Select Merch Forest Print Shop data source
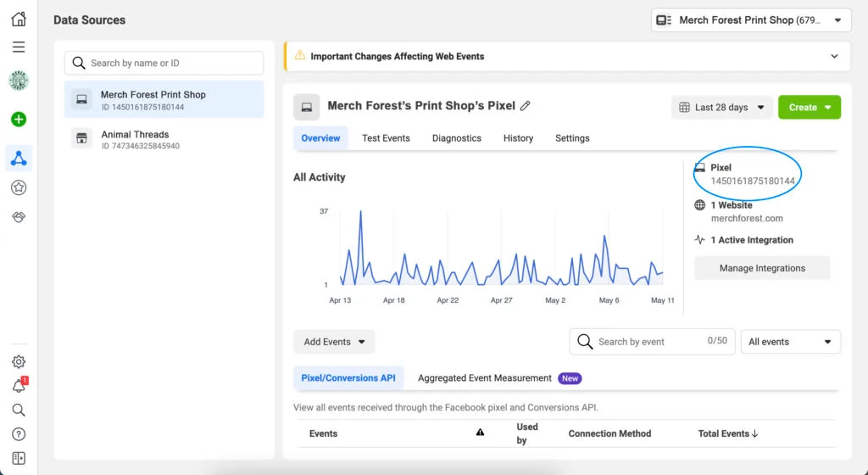Image resolution: width=868 pixels, height=475 pixels. coord(164,99)
